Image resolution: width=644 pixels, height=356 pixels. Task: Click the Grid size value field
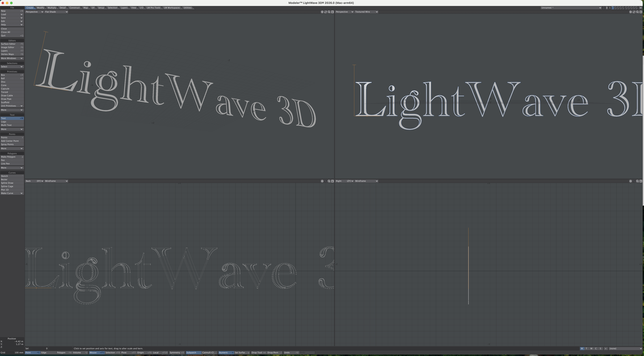pyautogui.click(x=12, y=353)
